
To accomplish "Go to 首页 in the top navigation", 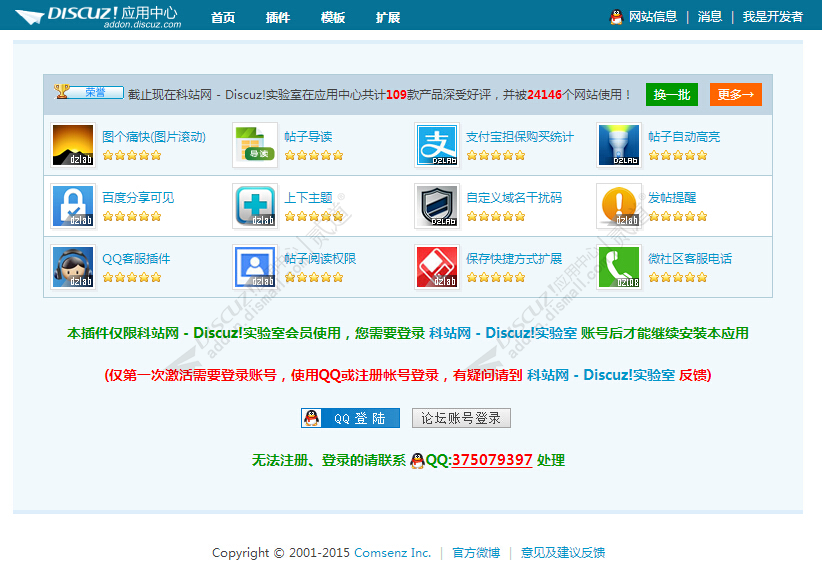I will pos(223,18).
